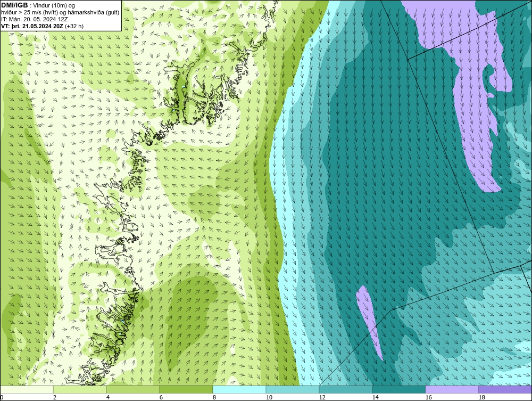Click the legend label '4'
Image resolution: width=532 pixels, height=401 pixels.
(x=108, y=397)
